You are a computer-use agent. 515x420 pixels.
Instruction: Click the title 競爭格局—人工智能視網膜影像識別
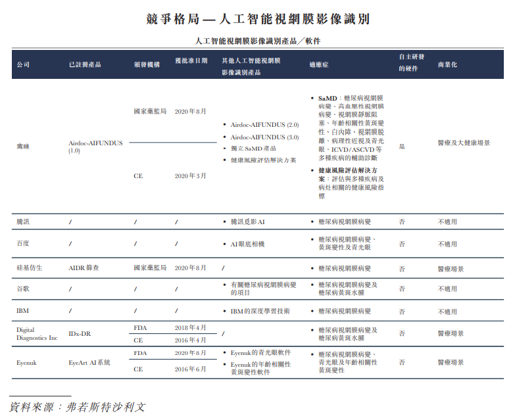coord(258,19)
